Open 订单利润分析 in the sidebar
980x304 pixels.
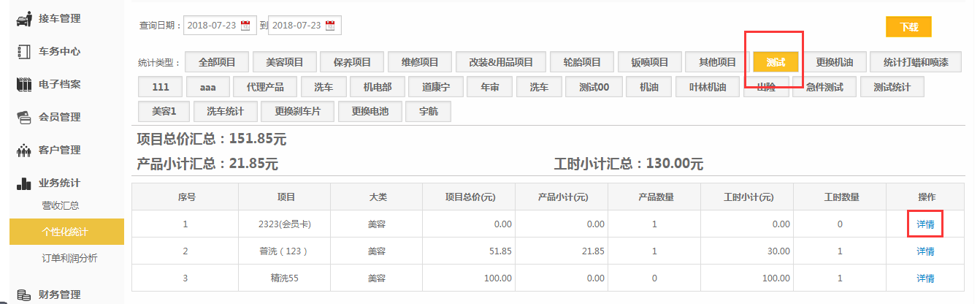(x=69, y=257)
